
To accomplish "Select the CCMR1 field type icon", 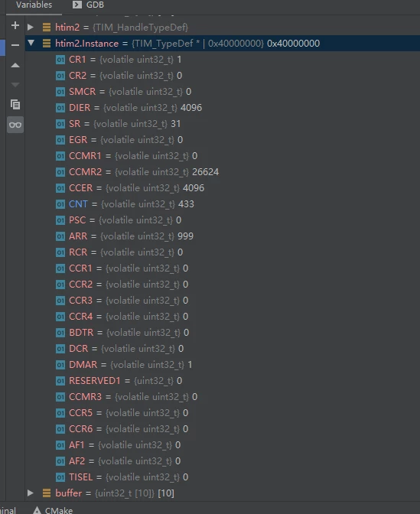I will (60, 156).
